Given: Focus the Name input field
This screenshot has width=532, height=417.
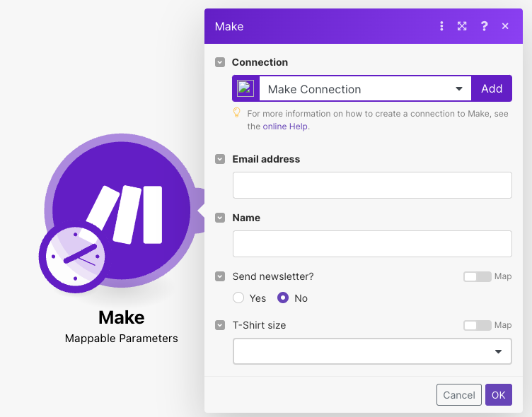Looking at the screenshot, I should 372,244.
